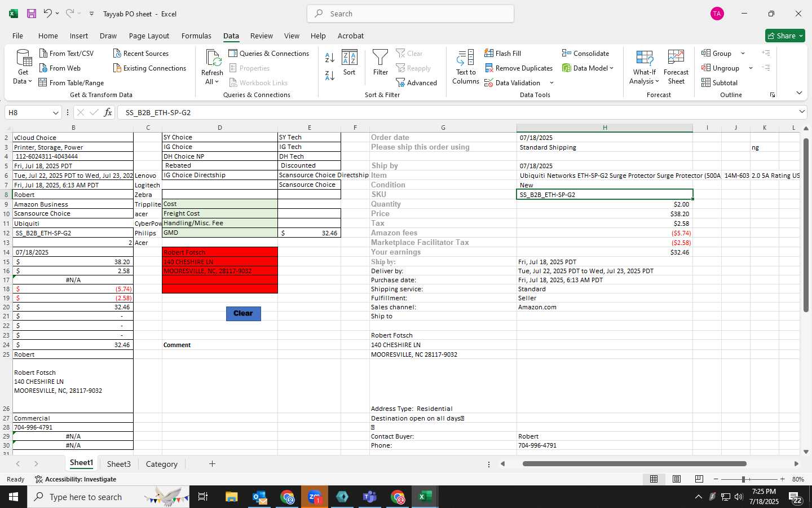Launch Text to Columns wizard
Viewport: 812px width, 508px height.
[466, 67]
